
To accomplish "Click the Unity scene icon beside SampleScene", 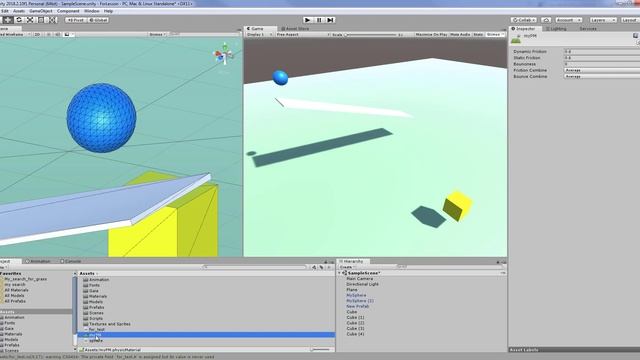I will 344,273.
